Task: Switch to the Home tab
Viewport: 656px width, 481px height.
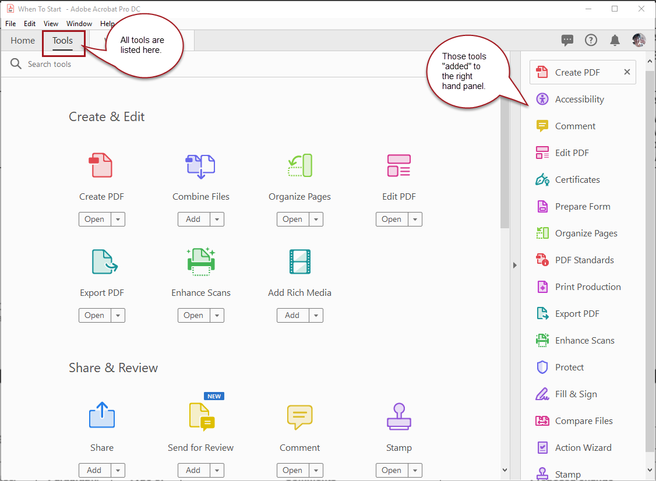Action: click(23, 41)
